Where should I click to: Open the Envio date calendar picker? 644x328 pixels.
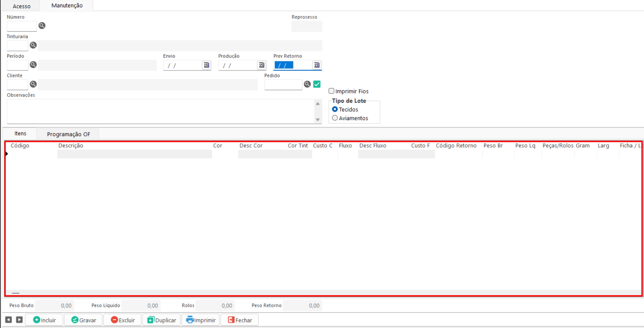(x=206, y=65)
